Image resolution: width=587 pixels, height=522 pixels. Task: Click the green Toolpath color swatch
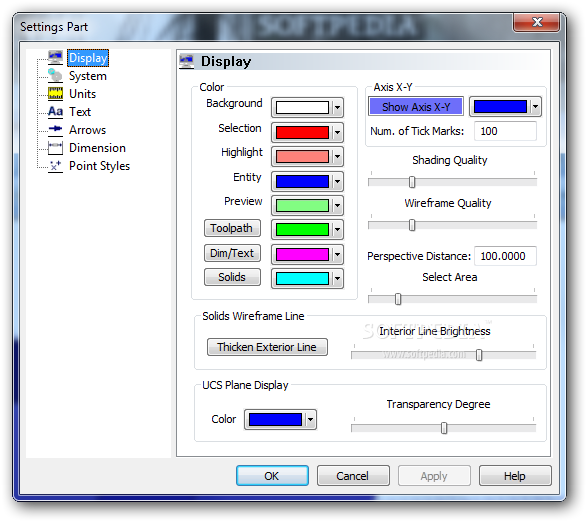click(x=302, y=230)
